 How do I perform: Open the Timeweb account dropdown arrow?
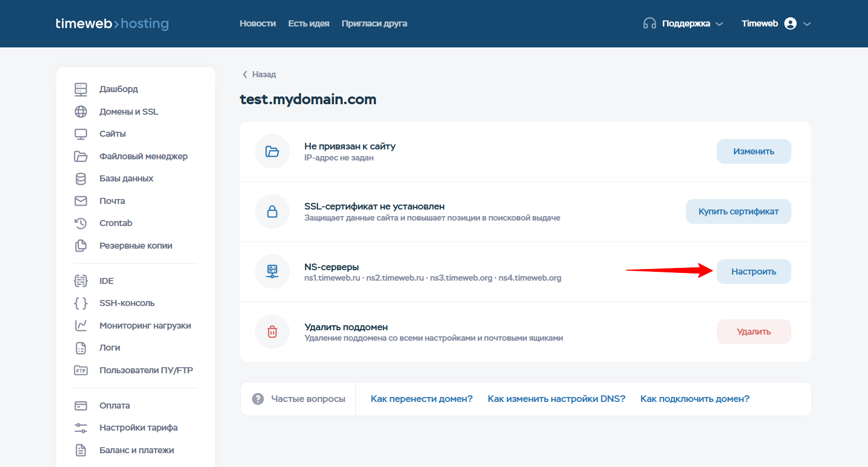pyautogui.click(x=807, y=24)
